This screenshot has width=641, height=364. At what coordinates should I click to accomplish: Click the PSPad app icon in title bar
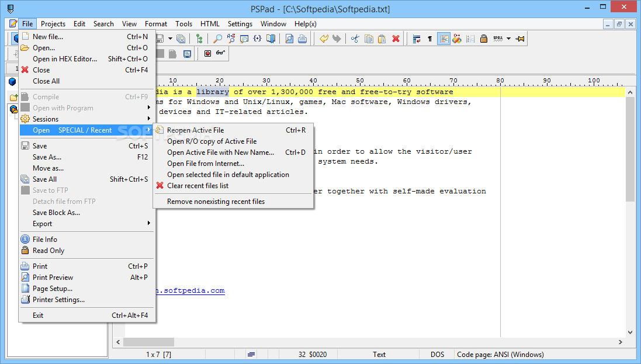(x=10, y=9)
